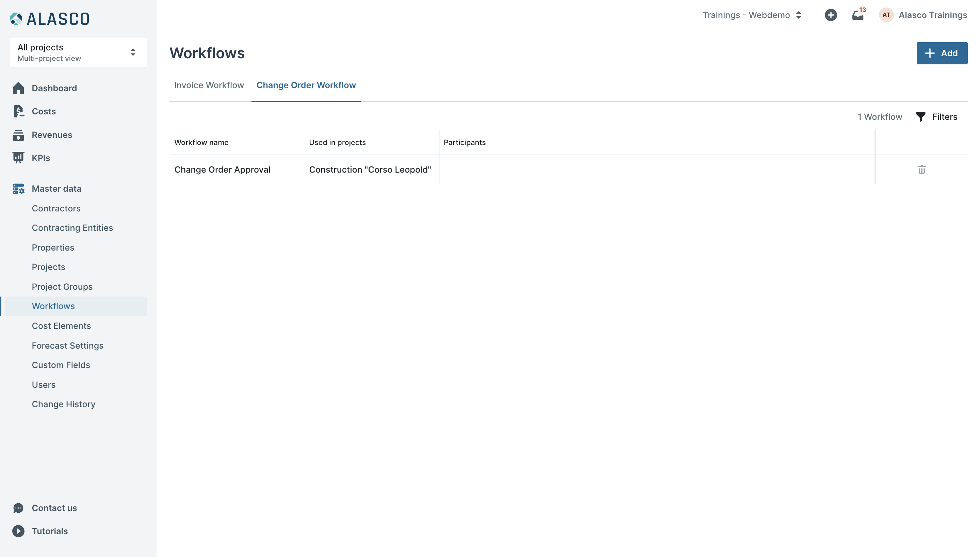
Task: Click the Add workflow button
Action: click(x=942, y=53)
